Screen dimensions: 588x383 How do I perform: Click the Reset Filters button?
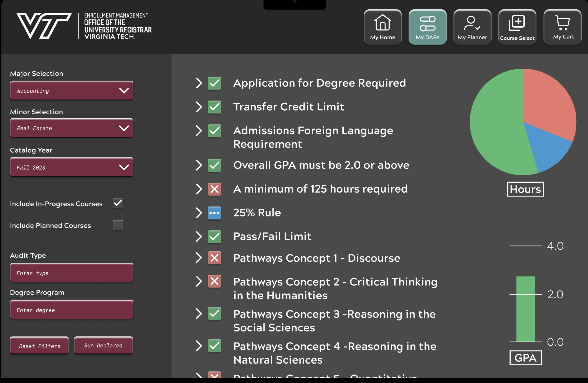[39, 346]
